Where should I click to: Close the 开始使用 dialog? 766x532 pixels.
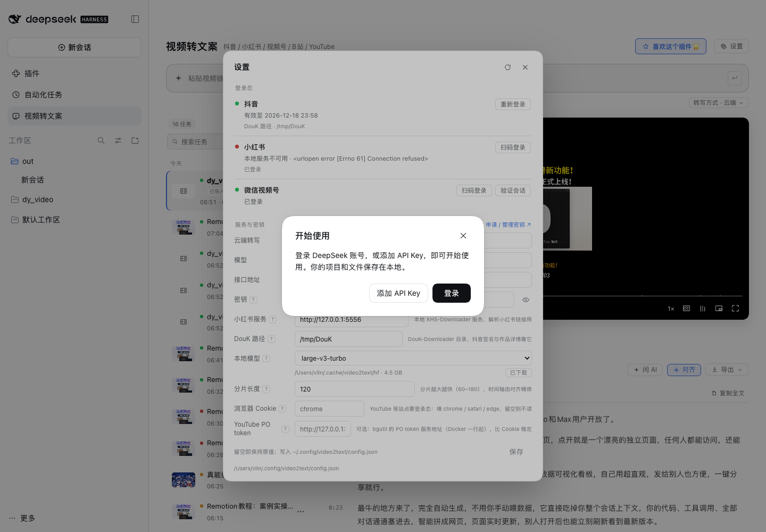[463, 236]
